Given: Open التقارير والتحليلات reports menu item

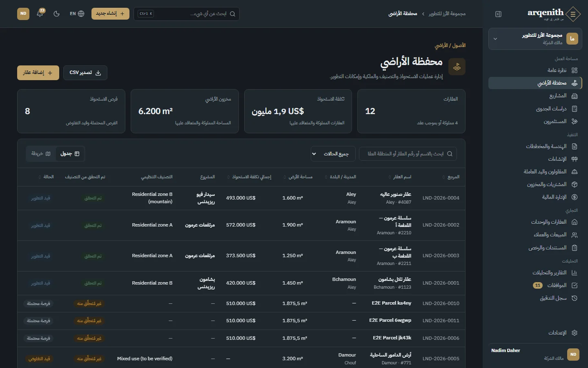Looking at the screenshot, I should click(x=535, y=273).
